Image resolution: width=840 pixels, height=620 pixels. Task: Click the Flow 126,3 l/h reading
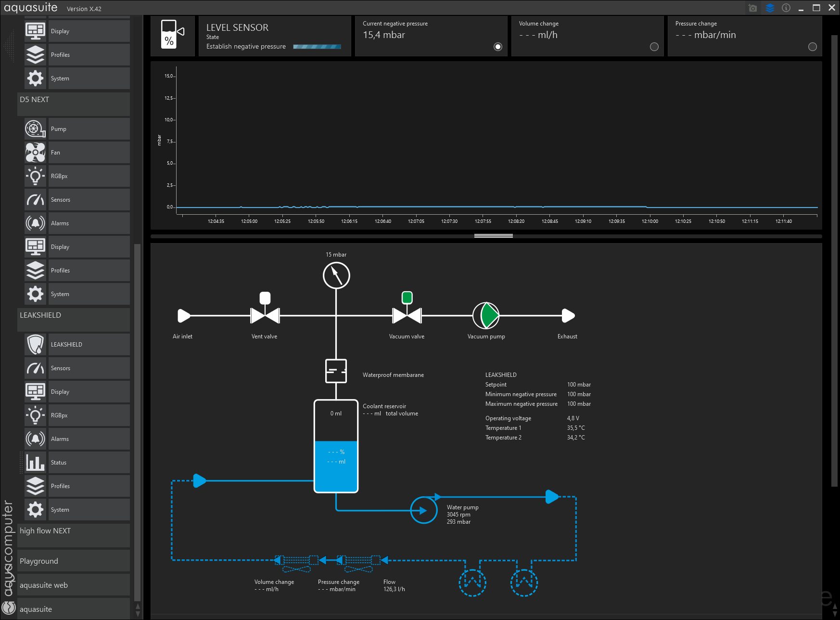(x=394, y=589)
